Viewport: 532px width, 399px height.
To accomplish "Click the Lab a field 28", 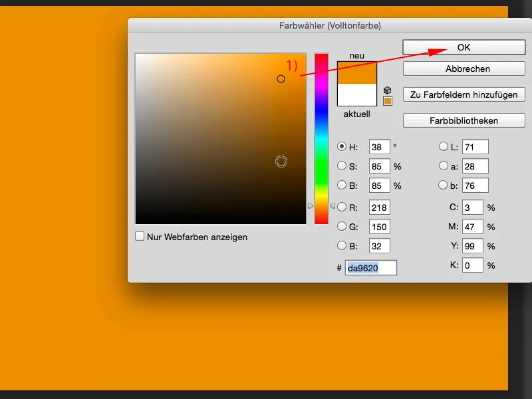I will click(x=475, y=166).
